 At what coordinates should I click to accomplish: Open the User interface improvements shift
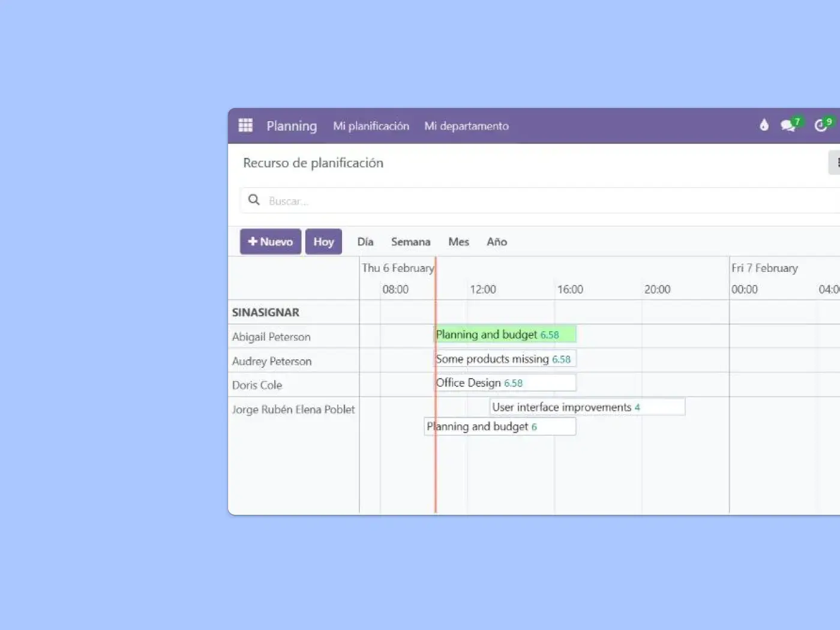click(x=587, y=407)
